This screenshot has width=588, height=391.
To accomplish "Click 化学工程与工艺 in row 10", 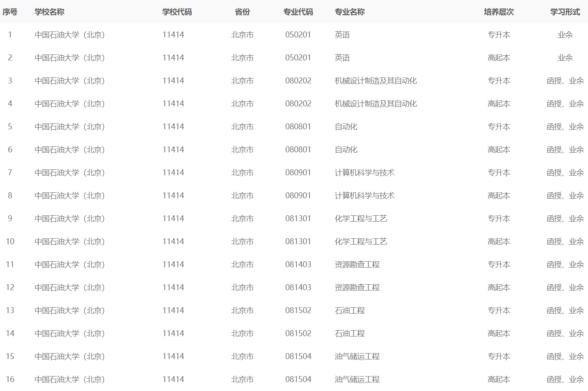I will (x=361, y=242).
